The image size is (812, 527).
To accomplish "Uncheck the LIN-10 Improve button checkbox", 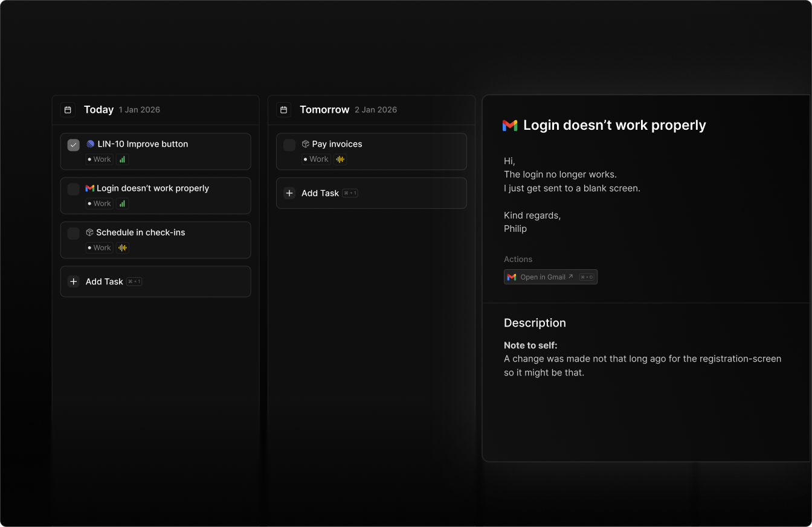I will (x=74, y=145).
